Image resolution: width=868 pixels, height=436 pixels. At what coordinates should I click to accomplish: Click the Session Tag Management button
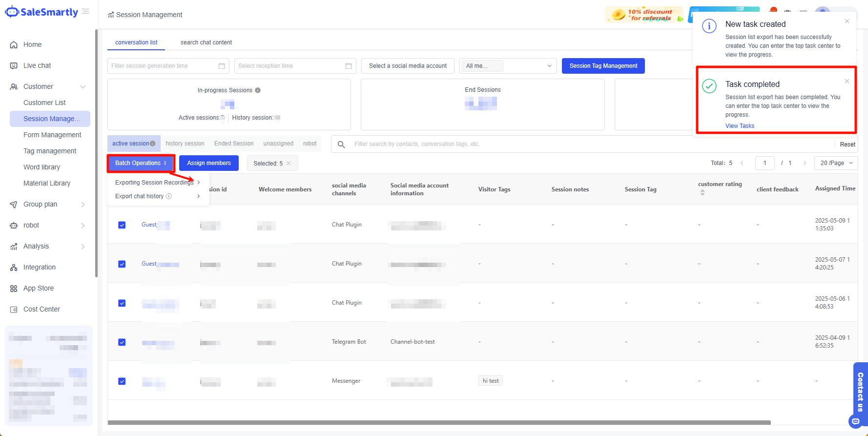(603, 66)
